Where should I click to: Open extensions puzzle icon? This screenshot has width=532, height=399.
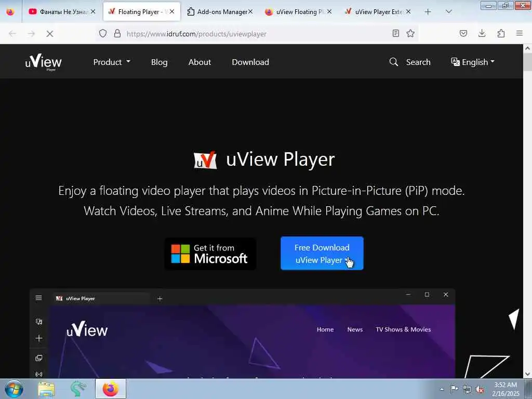(501, 33)
